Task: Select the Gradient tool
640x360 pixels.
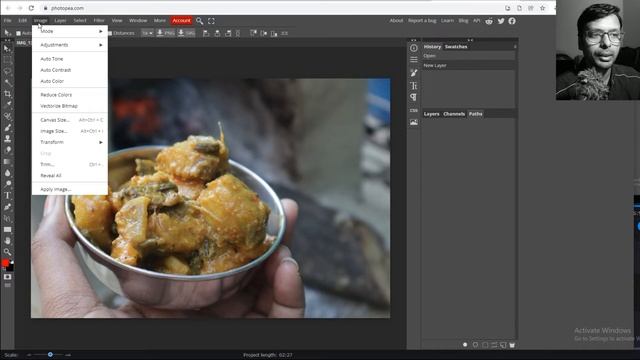Action: point(7,162)
